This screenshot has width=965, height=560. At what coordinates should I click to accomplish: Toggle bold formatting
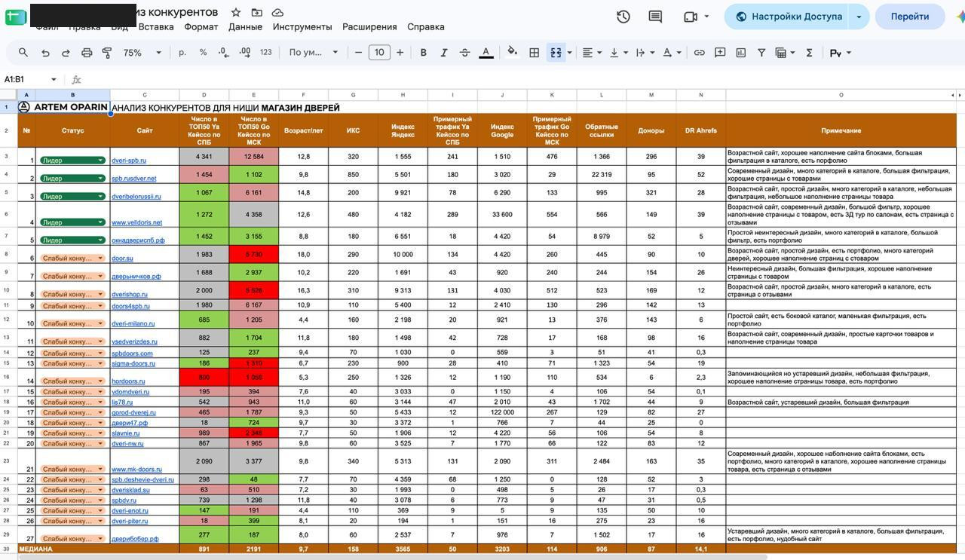pos(423,53)
